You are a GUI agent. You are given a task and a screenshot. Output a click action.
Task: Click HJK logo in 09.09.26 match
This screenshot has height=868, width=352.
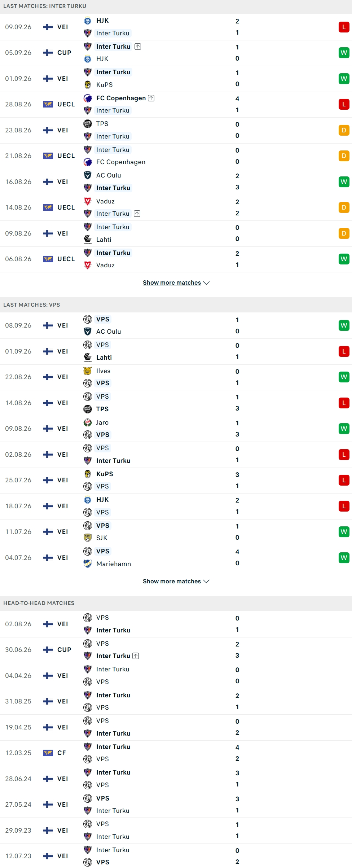(x=88, y=21)
